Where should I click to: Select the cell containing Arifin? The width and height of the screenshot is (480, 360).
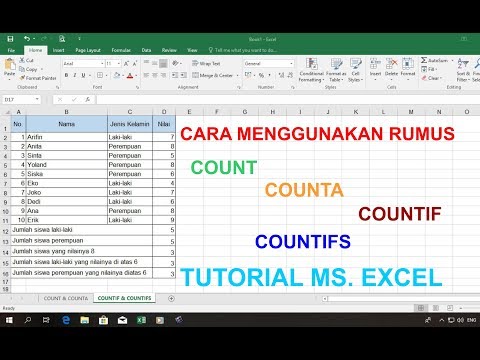click(x=67, y=137)
